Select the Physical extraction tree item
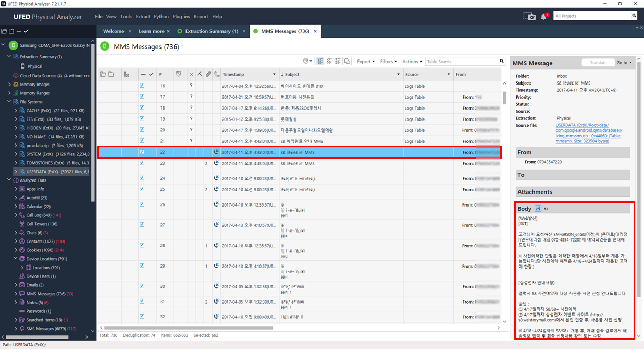This screenshot has height=349, width=644. coord(35,67)
